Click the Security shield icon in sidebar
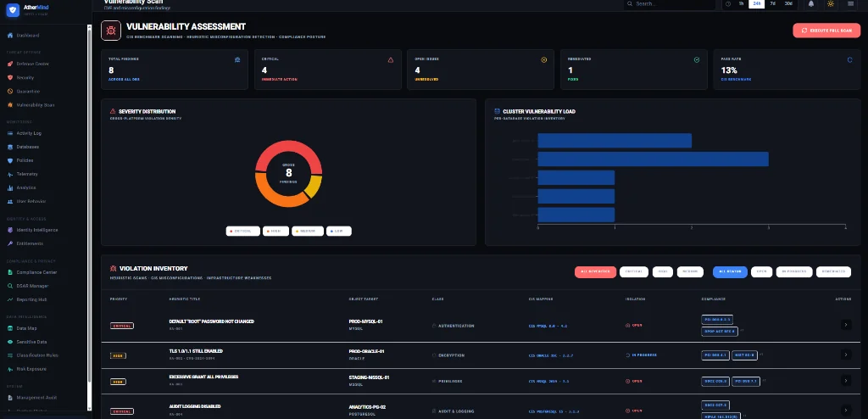Screen dimensions: 868x419 click(x=10, y=77)
